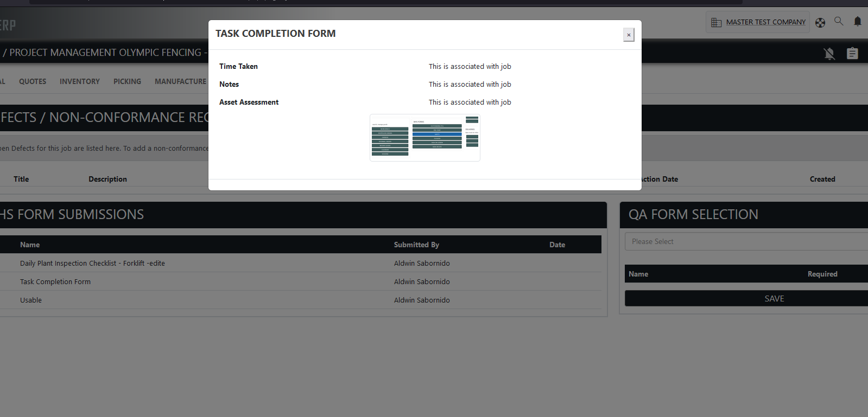Sort by the Submitted By column header
Screen dimensions: 868x417
416,245
